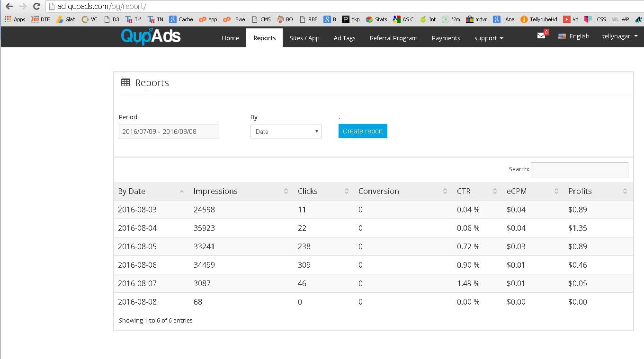
Task: Sort table by Impressions column
Action: pos(241,191)
